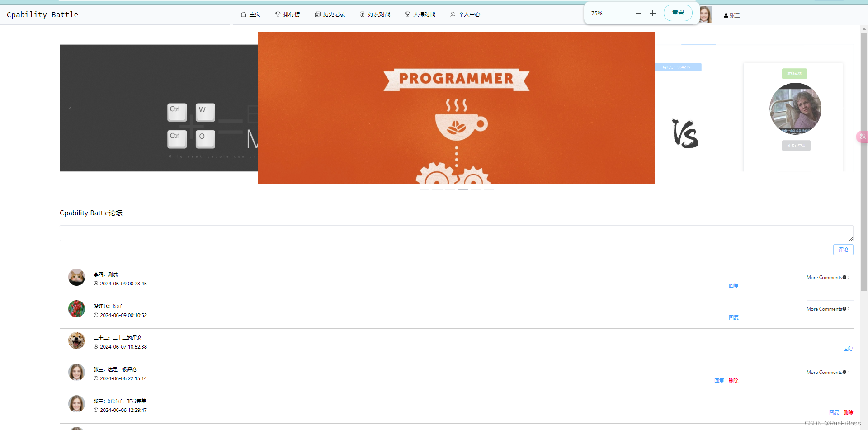Delete the 这是一级评论 comment
868x430 pixels.
point(734,381)
